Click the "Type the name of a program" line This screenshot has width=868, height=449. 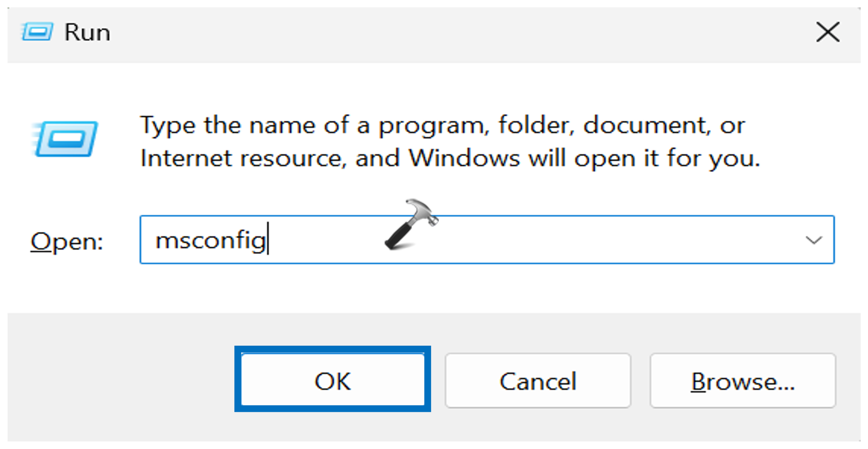point(442,125)
